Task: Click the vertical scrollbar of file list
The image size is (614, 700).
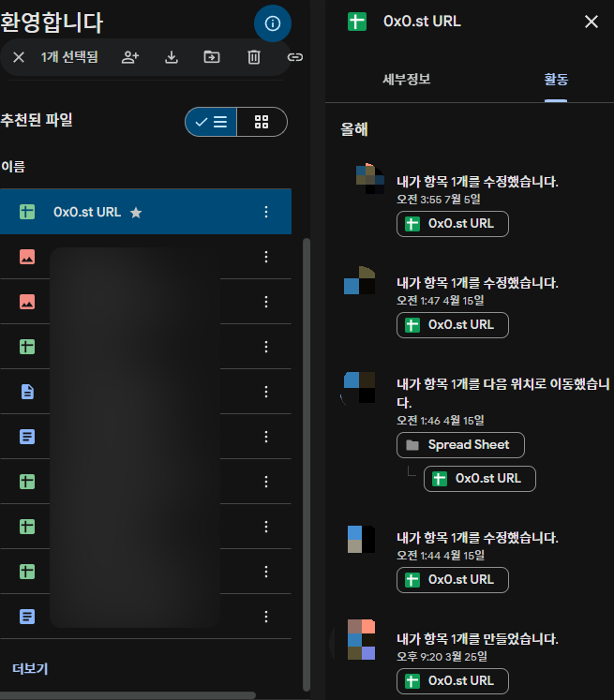Action: (307, 464)
